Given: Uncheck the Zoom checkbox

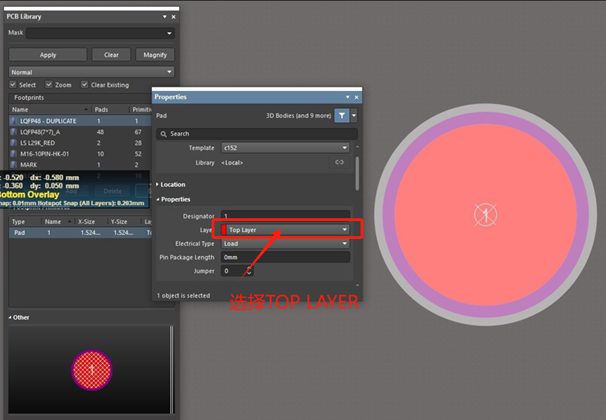Looking at the screenshot, I should pyautogui.click(x=50, y=85).
